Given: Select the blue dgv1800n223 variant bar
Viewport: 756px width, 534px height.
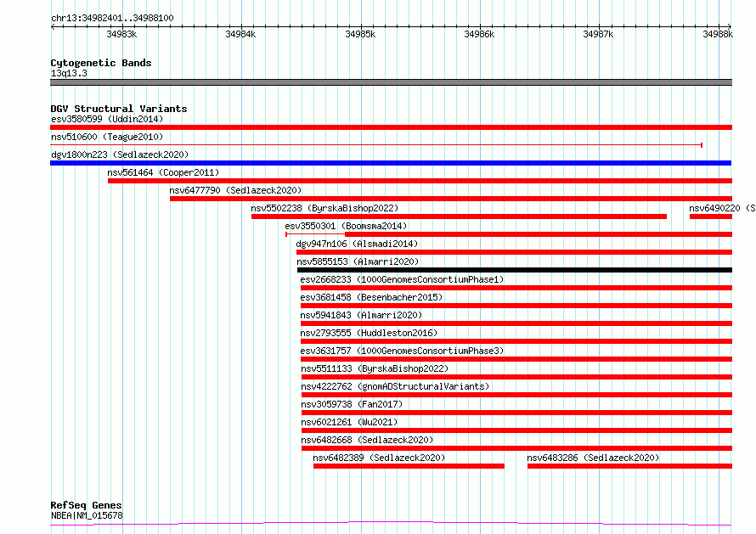Looking at the screenshot, I should pyautogui.click(x=391, y=163).
